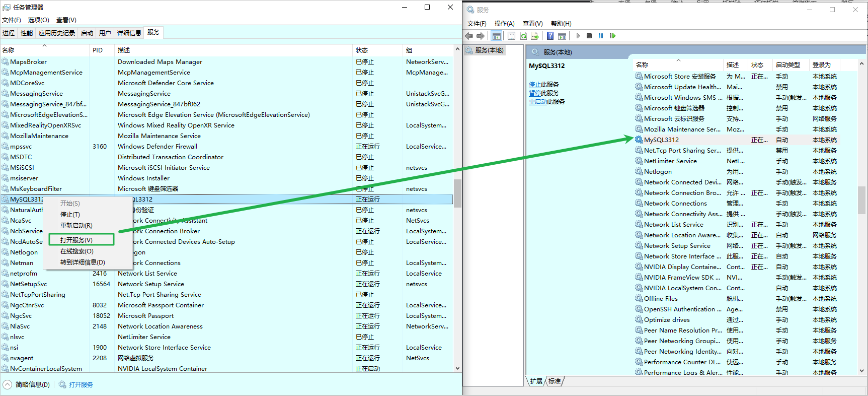
Task: Click gear icon beside 打开服务 at bottom
Action: (x=62, y=384)
